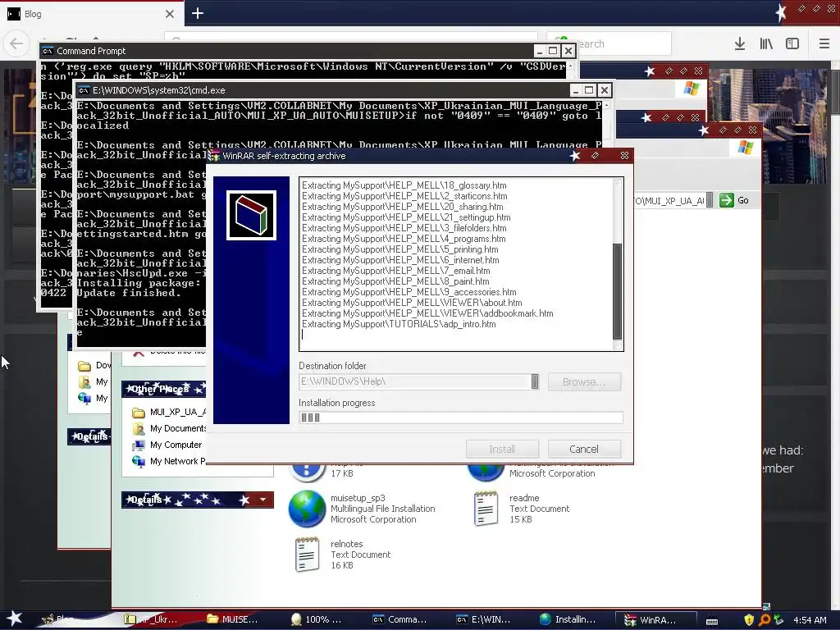Click the taskbar clock showing 4:54 AM

click(810, 620)
